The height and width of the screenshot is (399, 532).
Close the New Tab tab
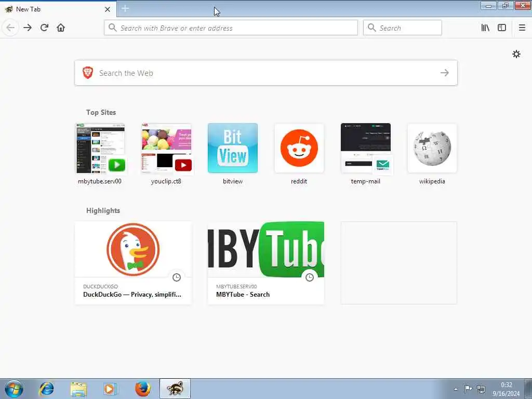pos(107,9)
